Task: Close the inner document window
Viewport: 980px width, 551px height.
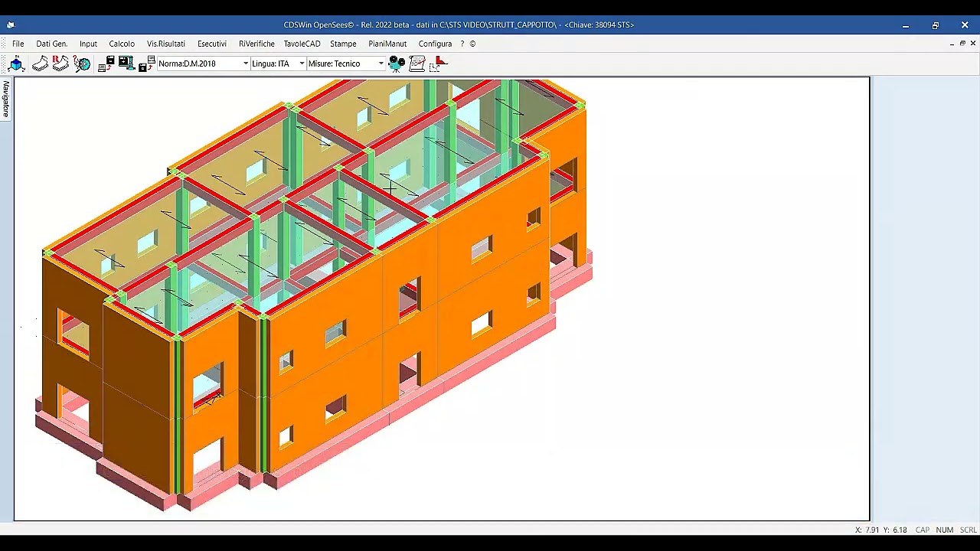Action: coord(973,44)
